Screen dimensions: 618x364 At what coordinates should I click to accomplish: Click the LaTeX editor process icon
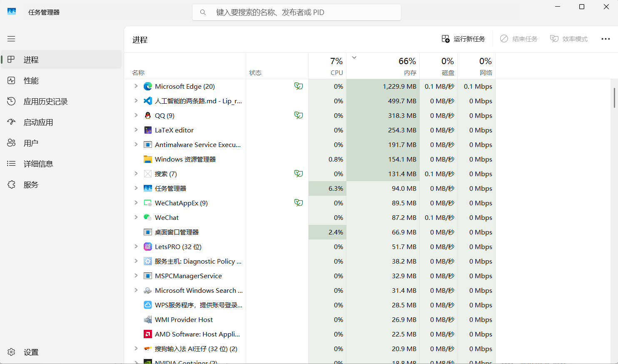(x=148, y=130)
